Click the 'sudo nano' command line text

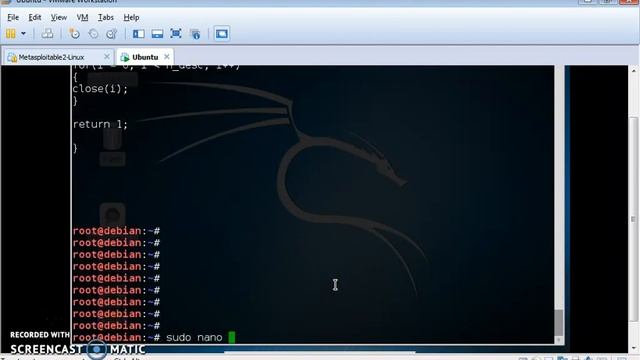(194, 338)
